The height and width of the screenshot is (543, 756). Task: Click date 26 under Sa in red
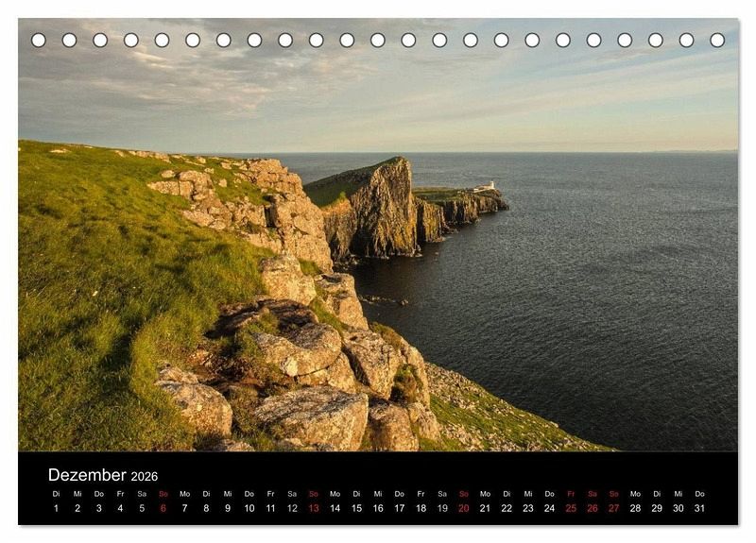click(x=593, y=508)
